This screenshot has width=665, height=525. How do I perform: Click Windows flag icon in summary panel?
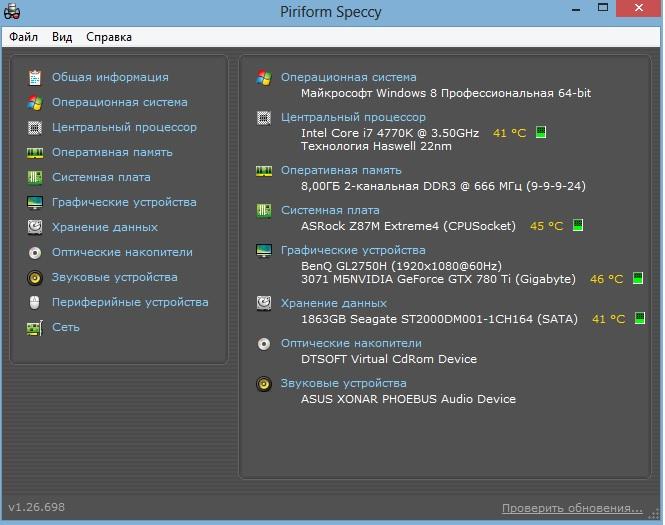264,78
